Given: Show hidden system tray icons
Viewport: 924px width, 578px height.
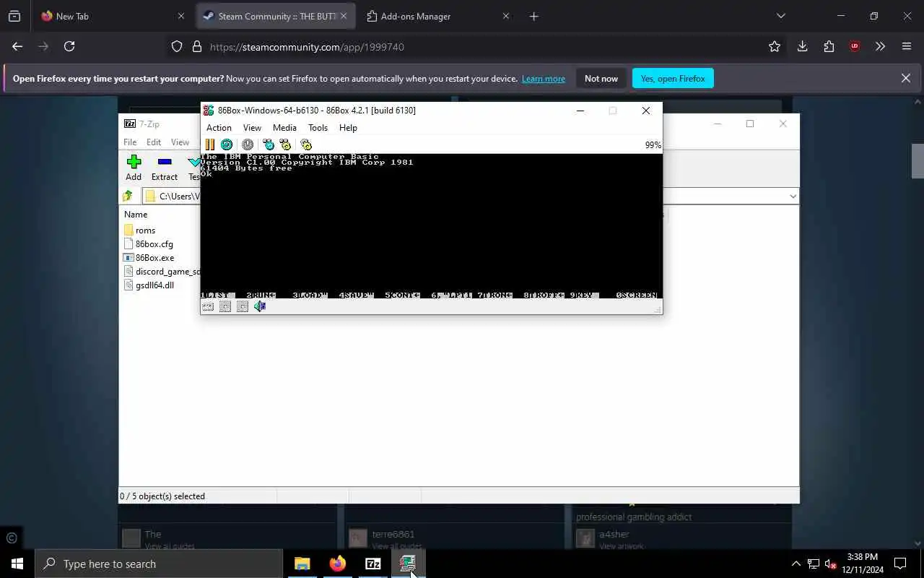Looking at the screenshot, I should tap(796, 564).
